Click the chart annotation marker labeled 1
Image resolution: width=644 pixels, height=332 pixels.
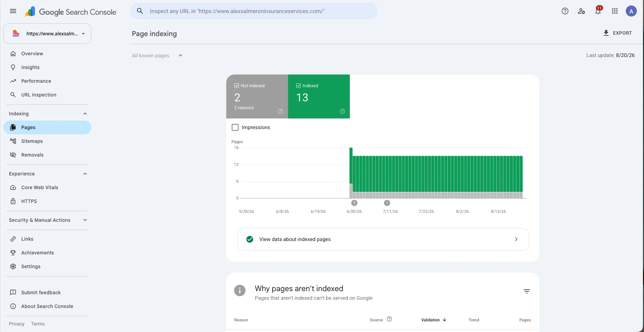[387, 203]
